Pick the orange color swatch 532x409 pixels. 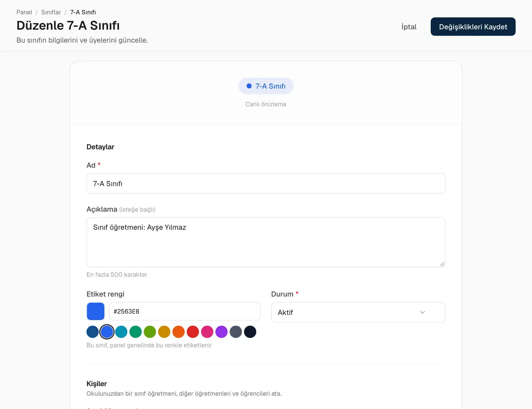click(179, 332)
